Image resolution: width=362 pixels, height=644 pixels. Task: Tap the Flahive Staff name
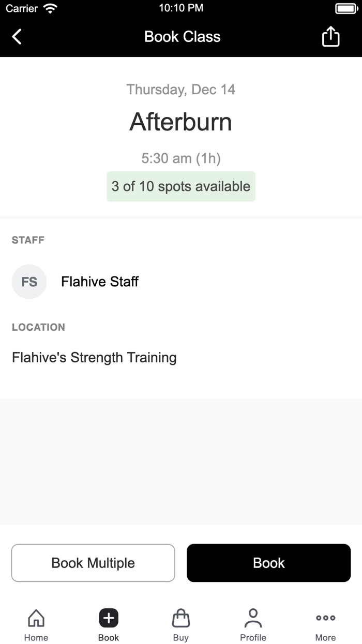99,282
